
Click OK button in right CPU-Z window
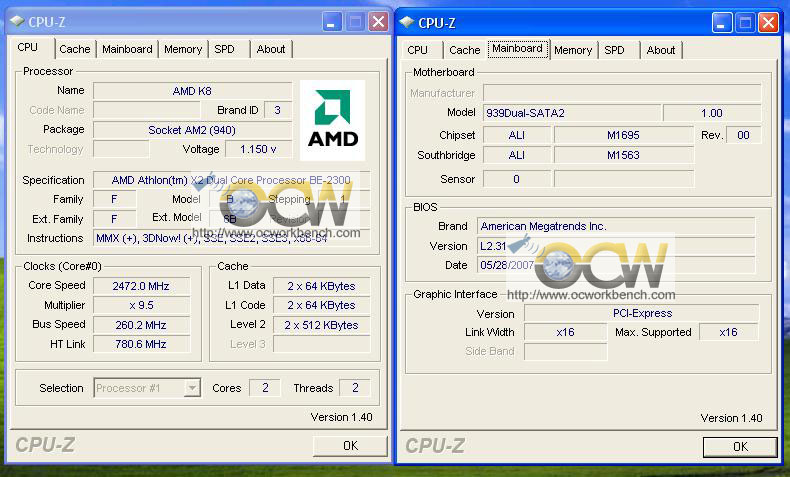point(740,447)
